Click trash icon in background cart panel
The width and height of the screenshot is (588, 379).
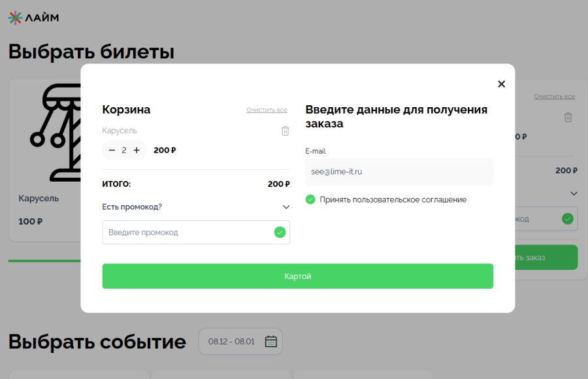point(568,118)
